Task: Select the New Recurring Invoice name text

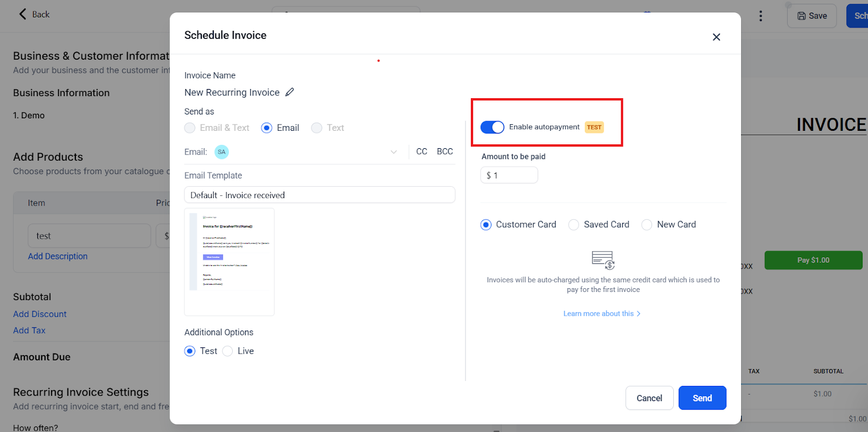Action: (232, 92)
